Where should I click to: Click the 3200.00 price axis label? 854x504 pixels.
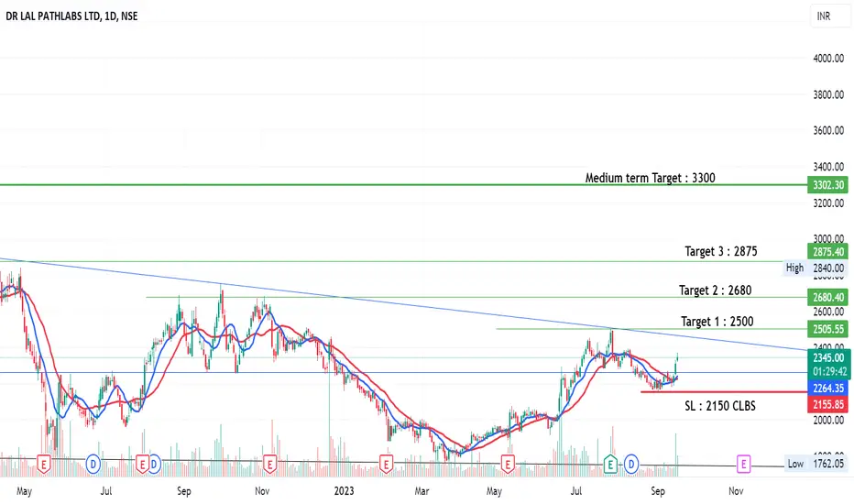[828, 203]
